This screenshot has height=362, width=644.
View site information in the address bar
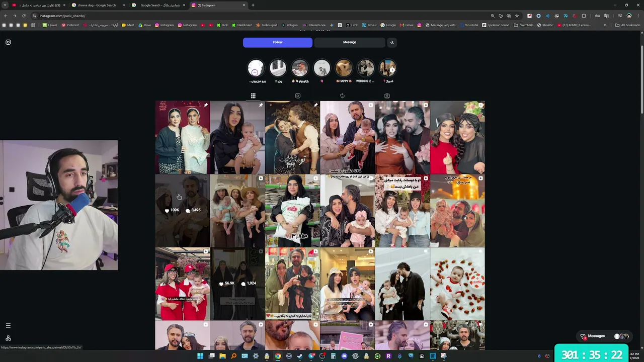35,16
